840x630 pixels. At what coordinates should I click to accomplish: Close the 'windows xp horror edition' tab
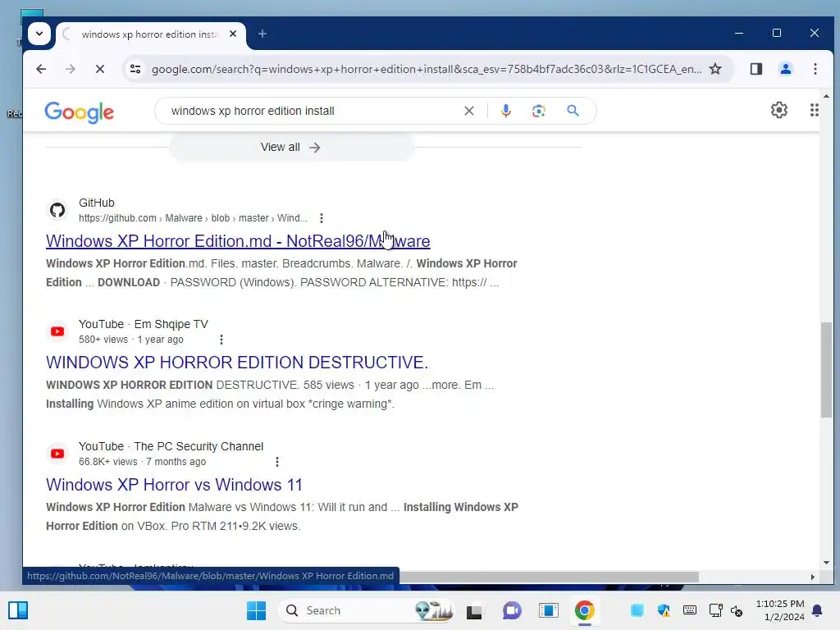coord(232,34)
